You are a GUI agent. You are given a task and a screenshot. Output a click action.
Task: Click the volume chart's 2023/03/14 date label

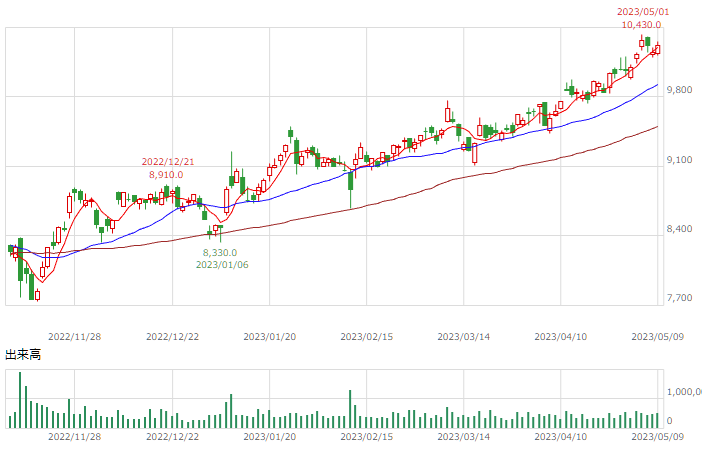pos(463,437)
